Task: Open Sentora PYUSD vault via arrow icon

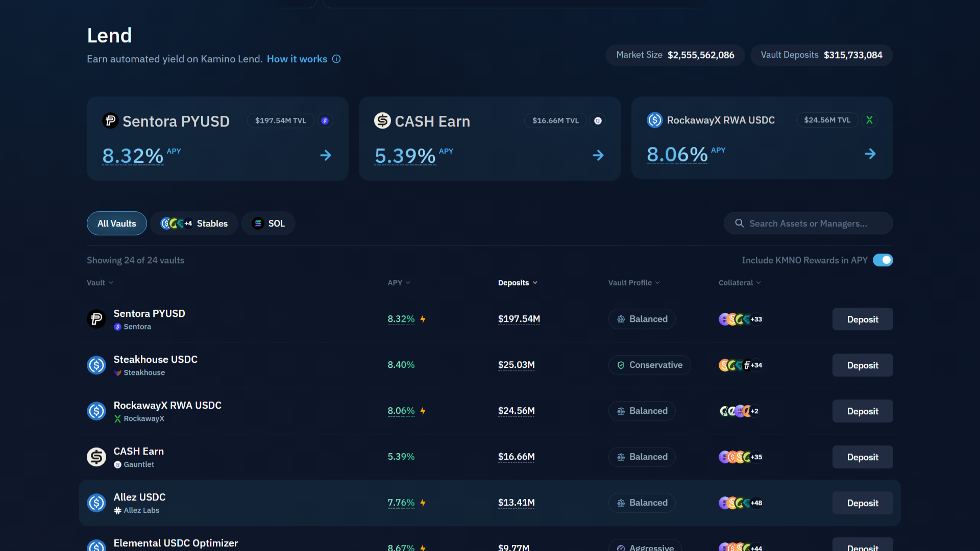Action: [x=326, y=155]
